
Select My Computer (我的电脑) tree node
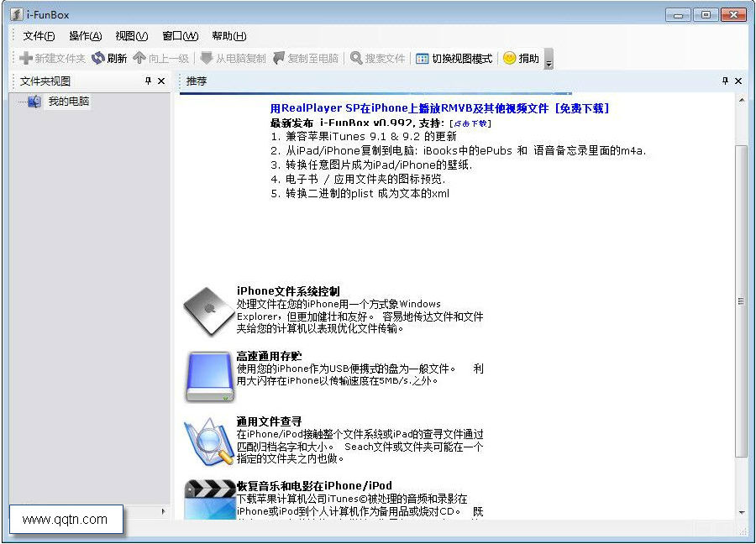pos(67,102)
